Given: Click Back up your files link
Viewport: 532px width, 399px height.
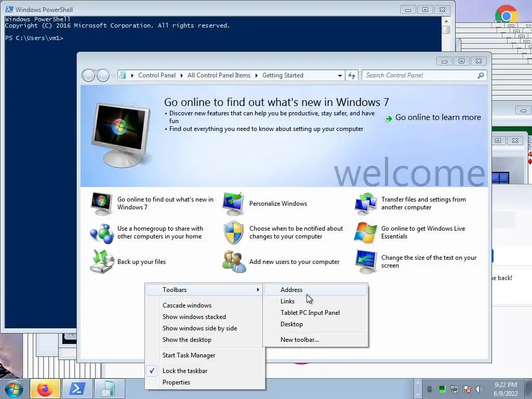Looking at the screenshot, I should click(x=141, y=262).
